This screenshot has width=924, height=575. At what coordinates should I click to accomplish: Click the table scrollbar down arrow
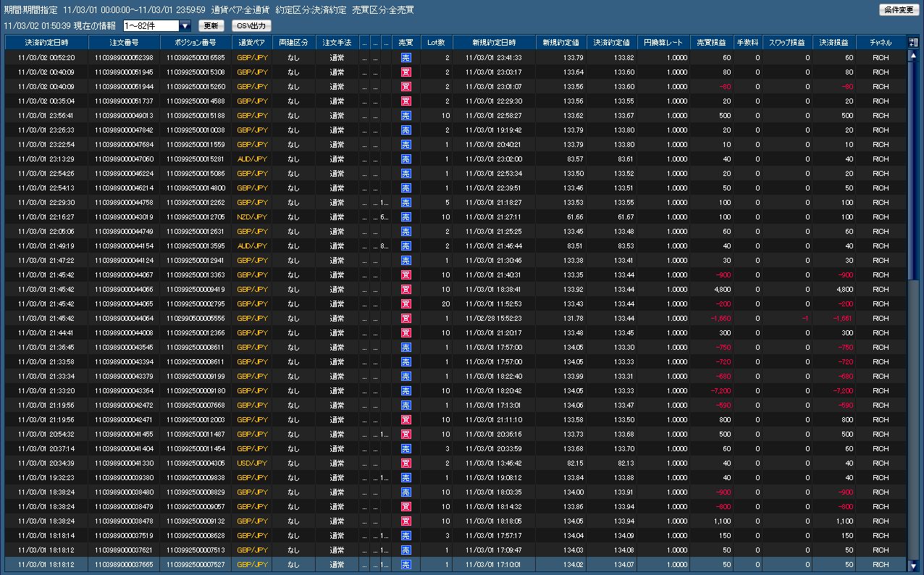913,566
